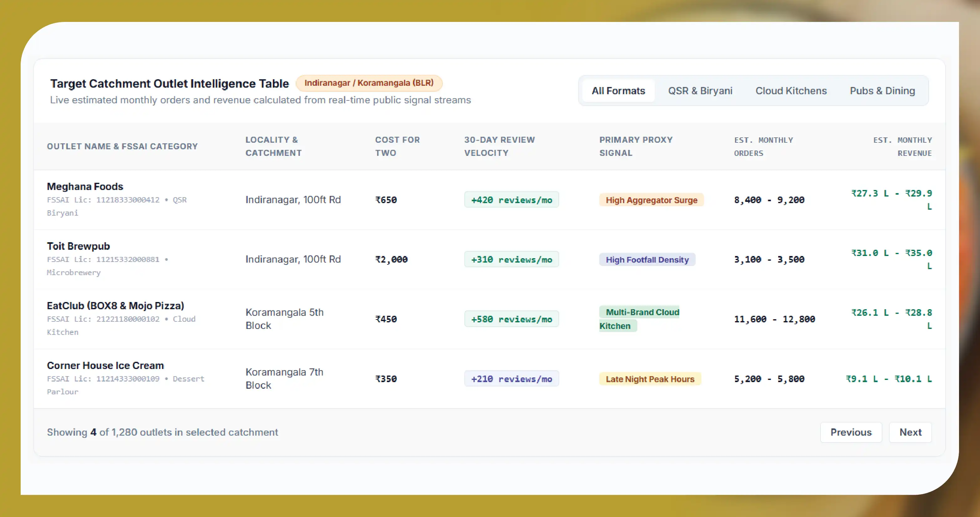The image size is (980, 517).
Task: Click the ₹31.0 L - ₹35.0 L revenue
Action: 891,259
